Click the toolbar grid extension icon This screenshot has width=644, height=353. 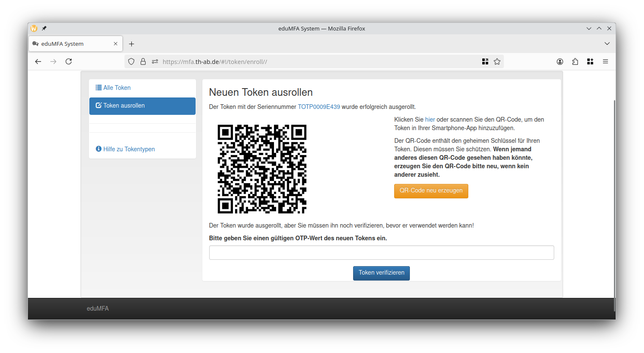coord(590,61)
